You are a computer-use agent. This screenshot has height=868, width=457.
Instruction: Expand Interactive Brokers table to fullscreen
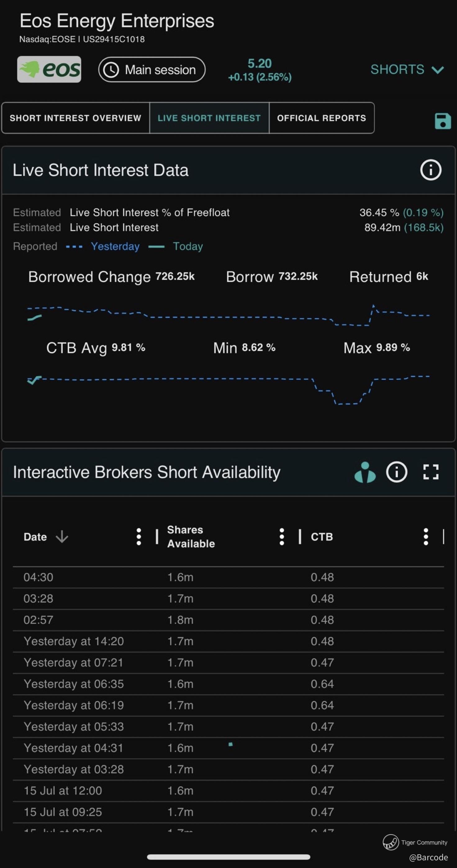point(431,472)
